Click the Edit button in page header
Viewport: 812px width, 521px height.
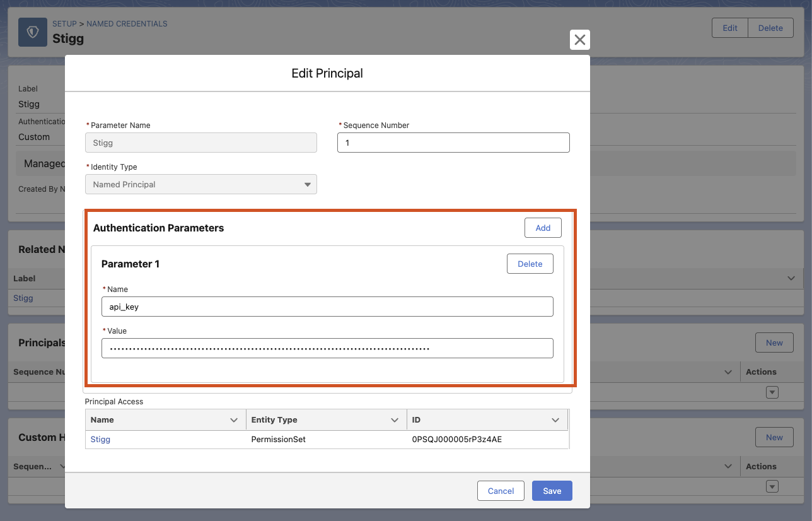[x=730, y=28]
